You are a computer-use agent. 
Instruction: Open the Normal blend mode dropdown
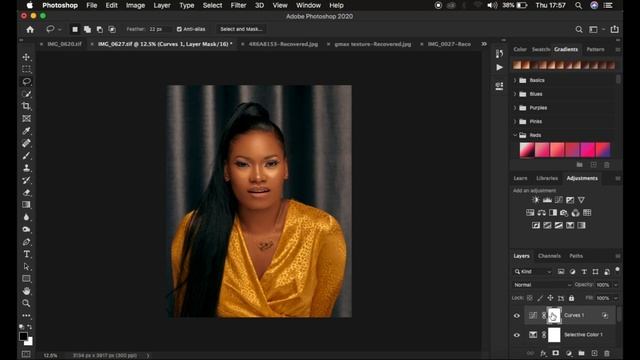coord(542,285)
